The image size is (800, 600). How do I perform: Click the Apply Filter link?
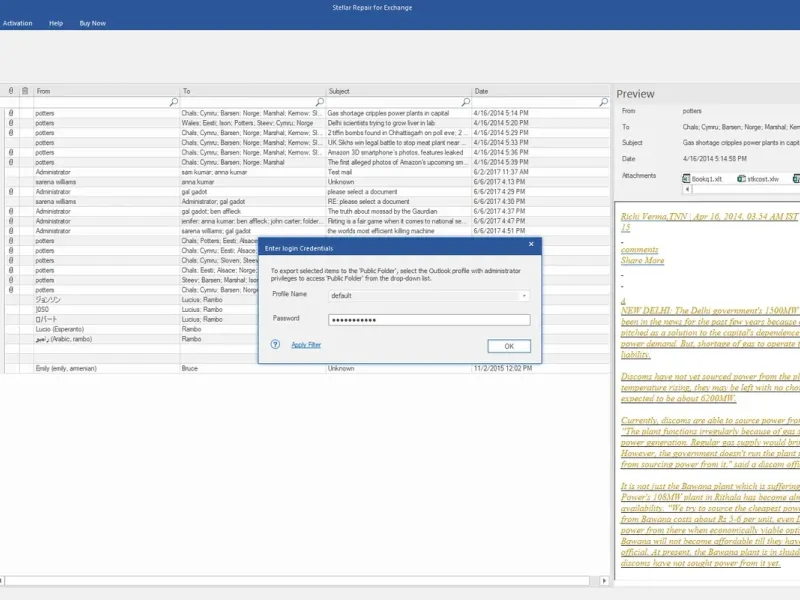coord(306,345)
